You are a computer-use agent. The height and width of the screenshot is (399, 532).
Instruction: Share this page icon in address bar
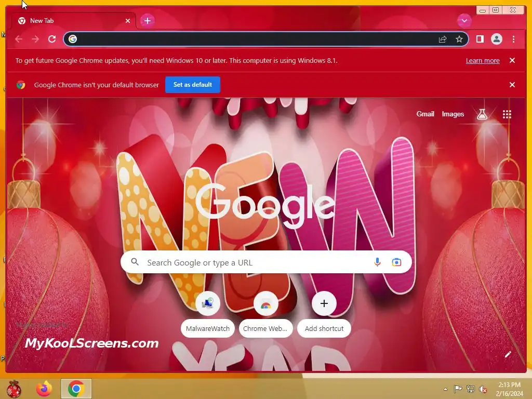tap(443, 39)
